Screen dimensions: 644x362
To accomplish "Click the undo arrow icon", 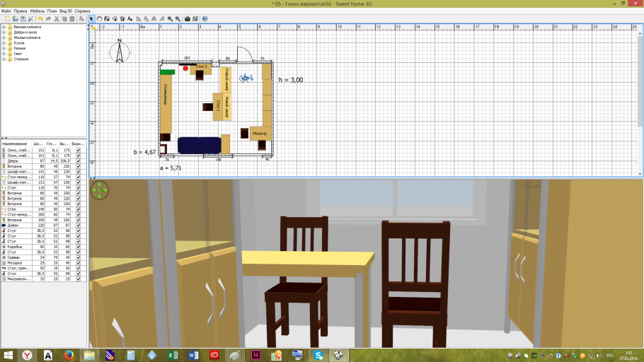I will click(40, 18).
